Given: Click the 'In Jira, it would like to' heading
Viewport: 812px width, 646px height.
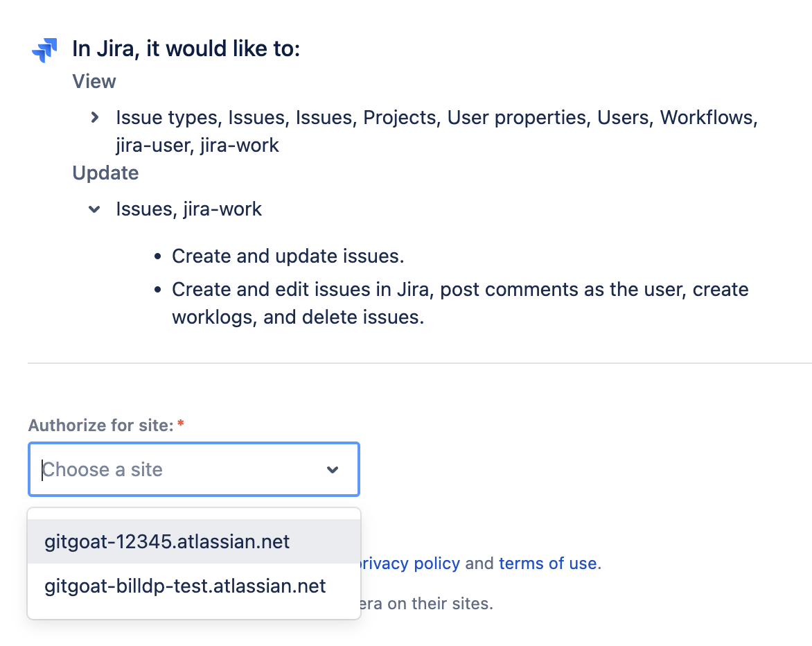Looking at the screenshot, I should (186, 50).
